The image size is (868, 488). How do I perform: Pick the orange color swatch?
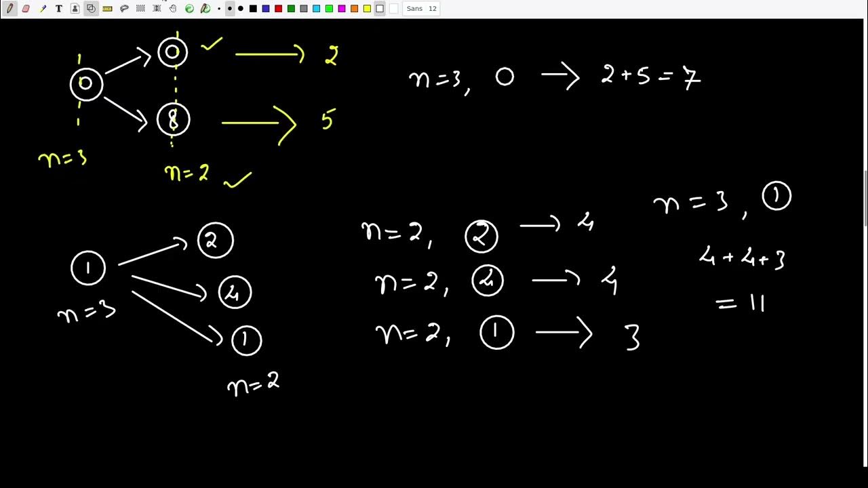click(x=354, y=8)
